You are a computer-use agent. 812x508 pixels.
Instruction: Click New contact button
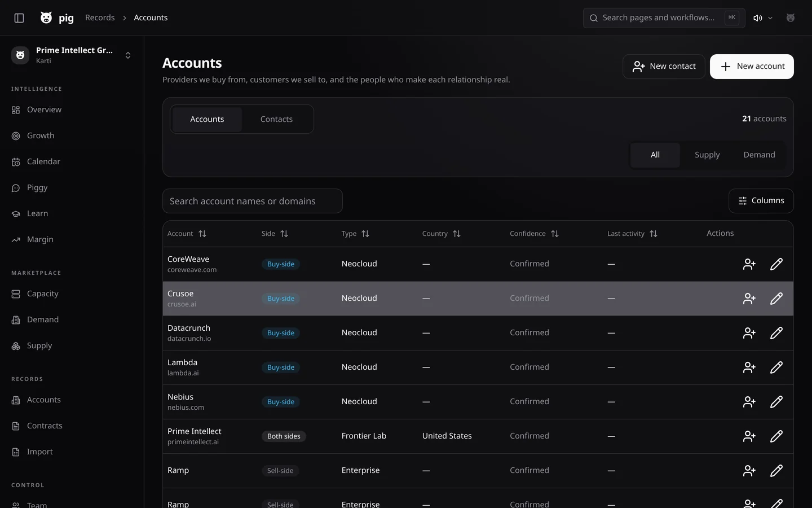(x=664, y=67)
